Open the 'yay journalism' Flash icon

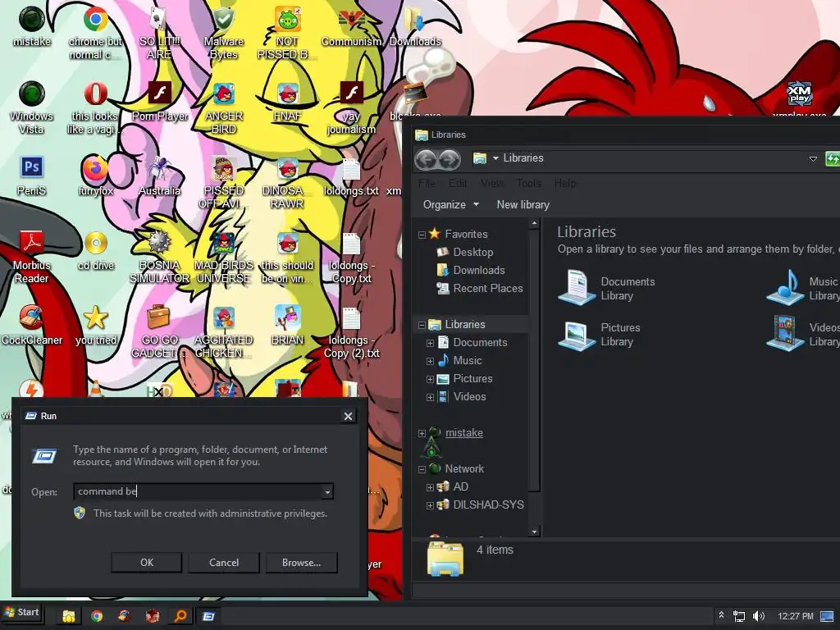(351, 108)
